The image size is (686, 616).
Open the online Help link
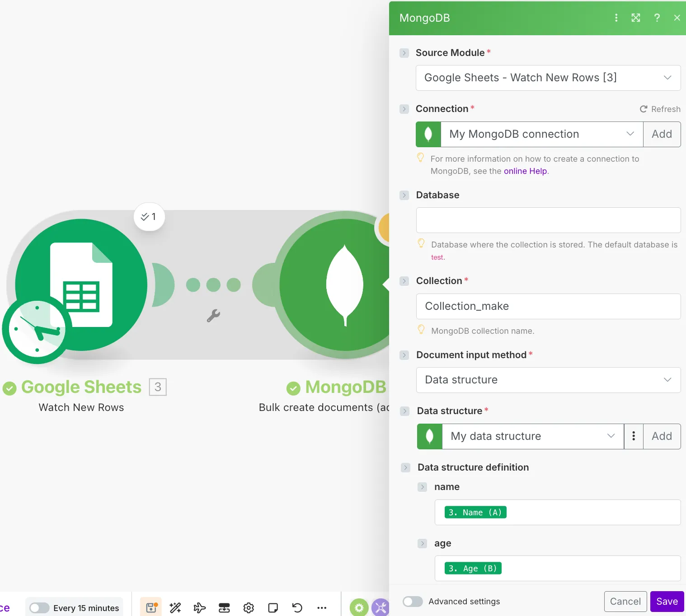525,171
